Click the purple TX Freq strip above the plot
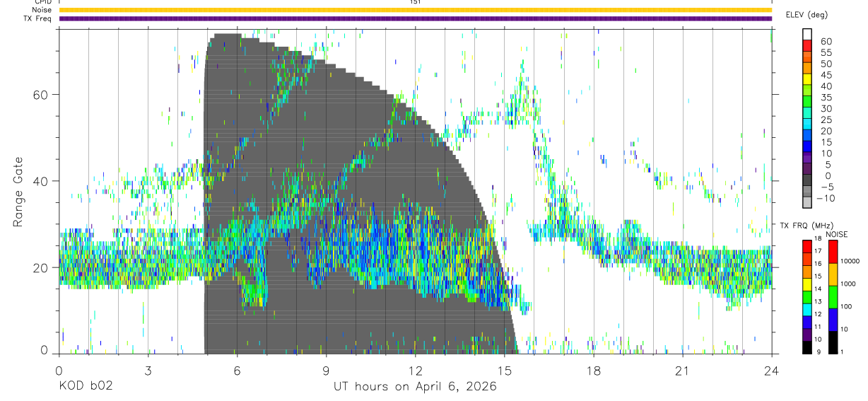Image resolution: width=868 pixels, height=401 pixels. (x=415, y=18)
